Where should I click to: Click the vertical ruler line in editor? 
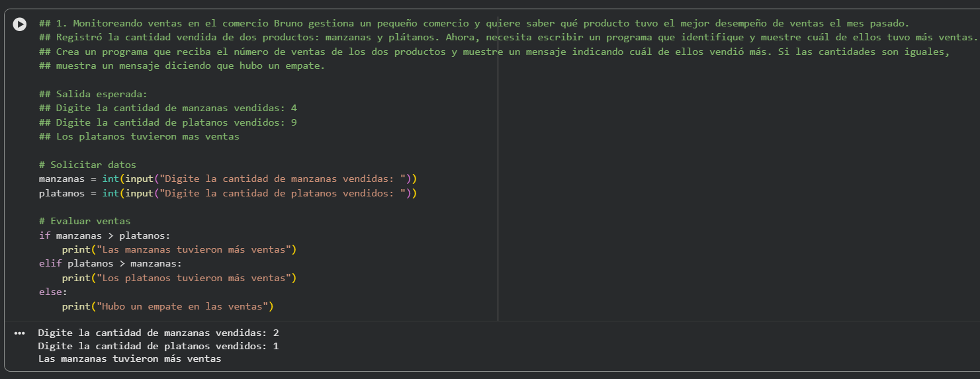498,198
